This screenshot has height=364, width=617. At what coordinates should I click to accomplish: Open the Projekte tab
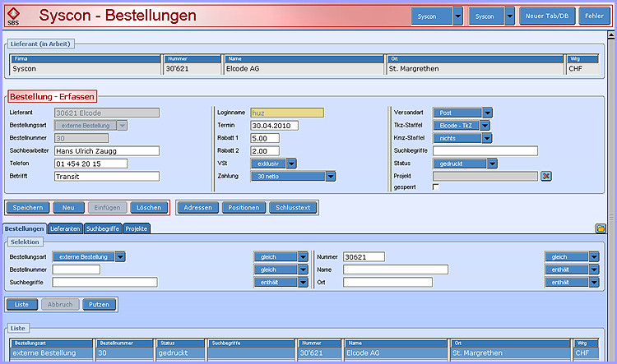point(137,228)
